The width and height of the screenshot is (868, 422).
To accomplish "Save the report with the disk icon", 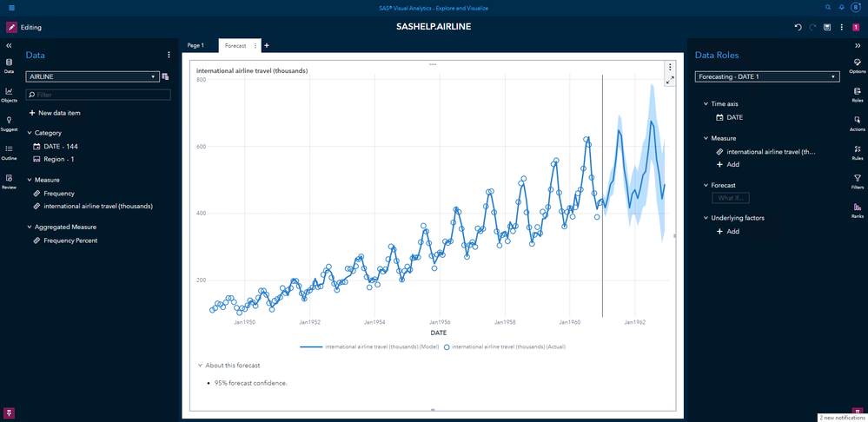I will [827, 27].
